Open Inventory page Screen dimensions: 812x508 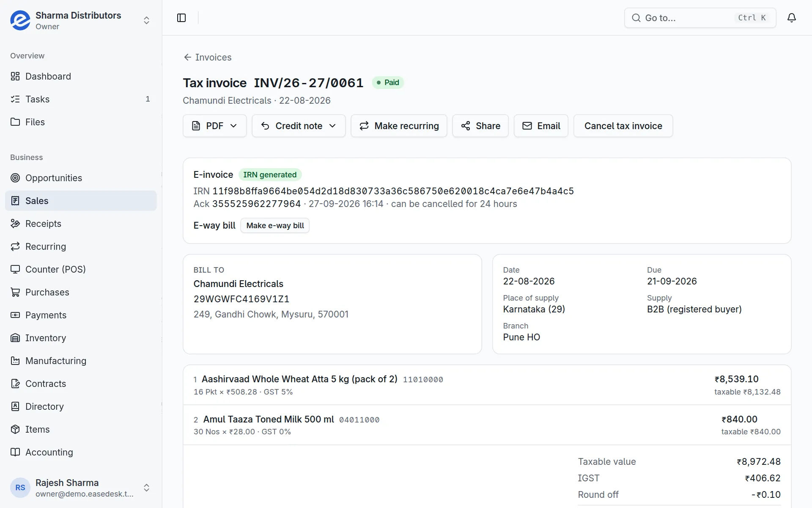point(81,338)
